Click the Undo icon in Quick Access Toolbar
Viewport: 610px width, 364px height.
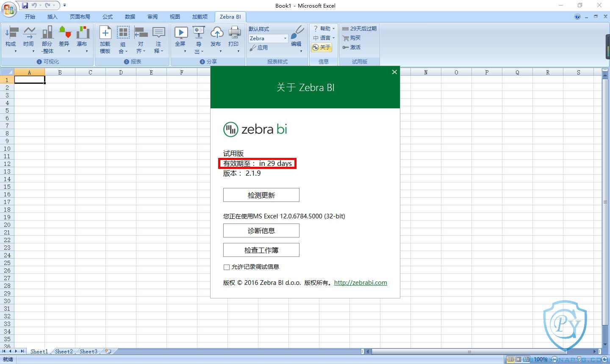coord(34,6)
